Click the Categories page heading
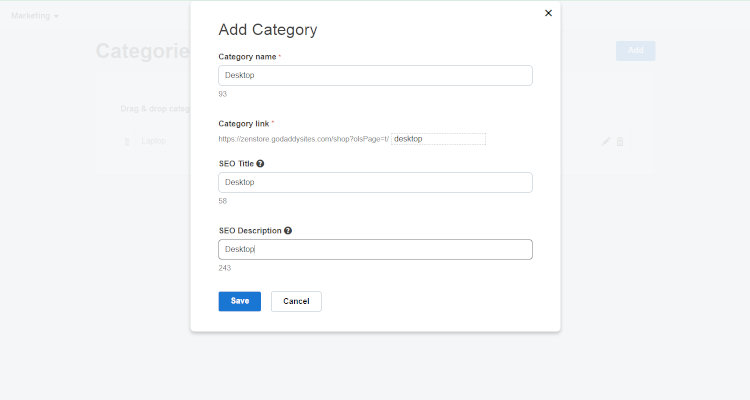This screenshot has height=400, width=750. 142,51
